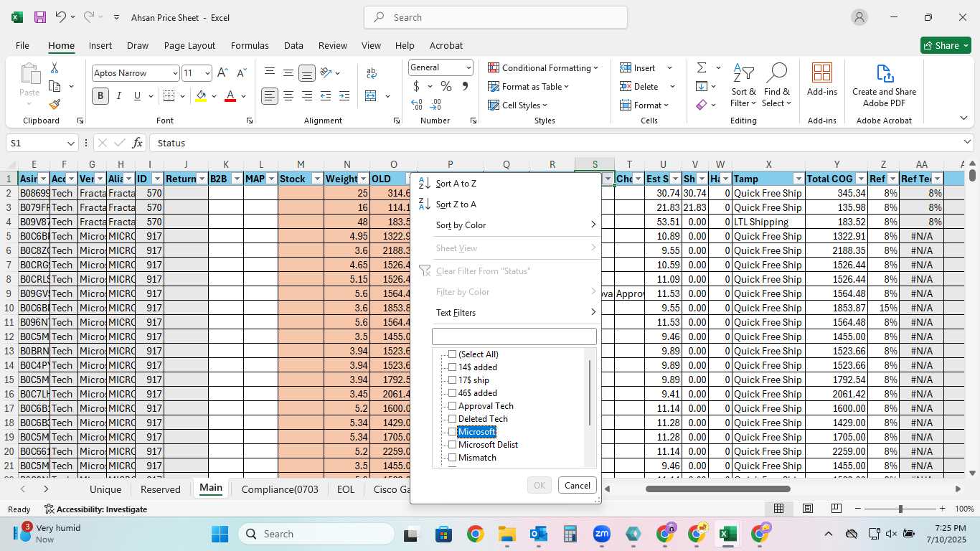The width and height of the screenshot is (980, 551).
Task: Open Outlook from the taskbar
Action: (x=538, y=534)
